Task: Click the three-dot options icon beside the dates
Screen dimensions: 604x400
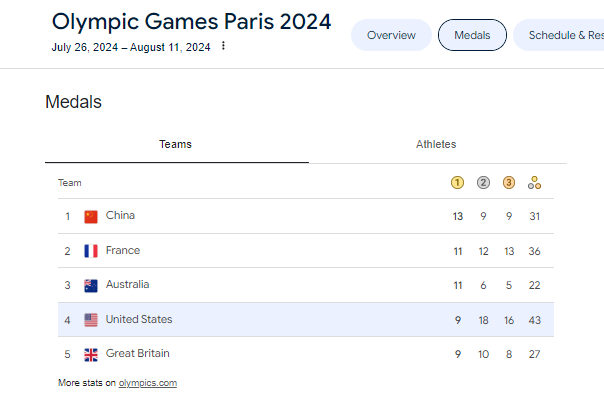Action: (223, 46)
